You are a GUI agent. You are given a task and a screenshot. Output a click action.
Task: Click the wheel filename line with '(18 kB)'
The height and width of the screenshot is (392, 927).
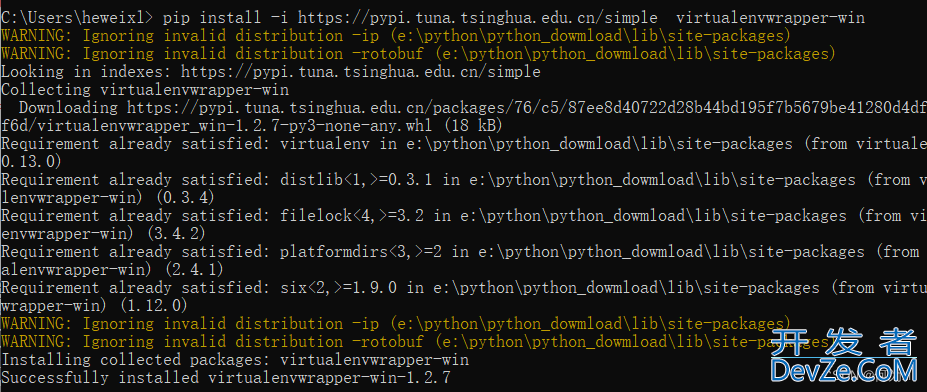pos(251,126)
